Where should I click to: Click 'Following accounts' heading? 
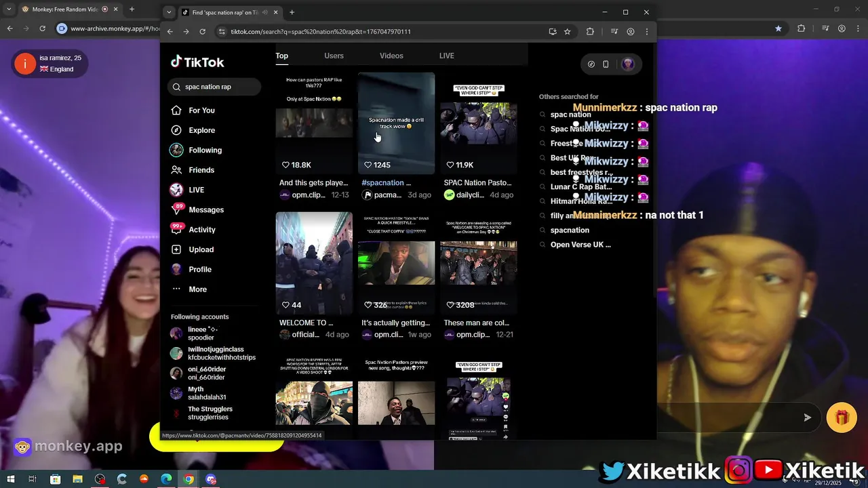199,317
